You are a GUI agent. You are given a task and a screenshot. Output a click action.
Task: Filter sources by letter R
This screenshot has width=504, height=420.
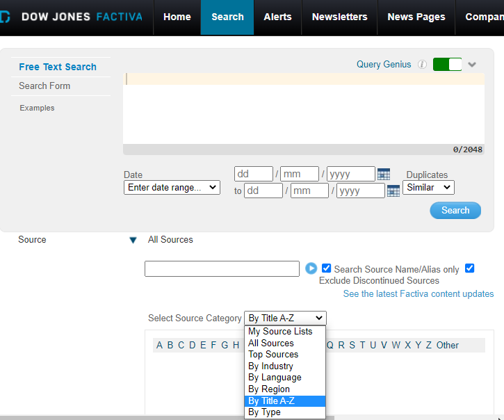(341, 345)
